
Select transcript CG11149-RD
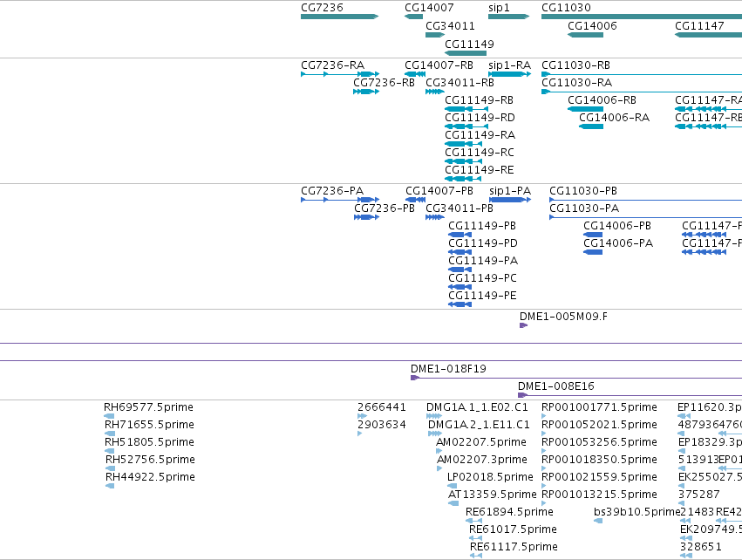click(466, 126)
